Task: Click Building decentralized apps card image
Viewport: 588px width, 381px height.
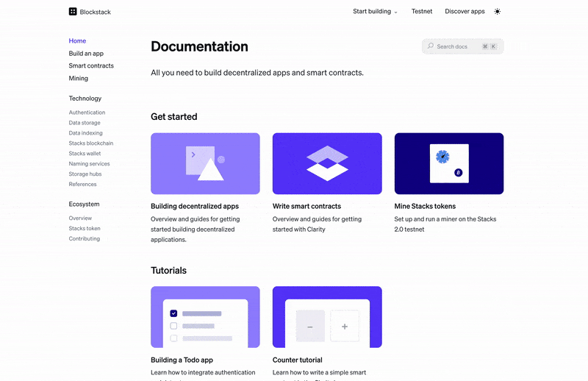Action: click(205, 163)
